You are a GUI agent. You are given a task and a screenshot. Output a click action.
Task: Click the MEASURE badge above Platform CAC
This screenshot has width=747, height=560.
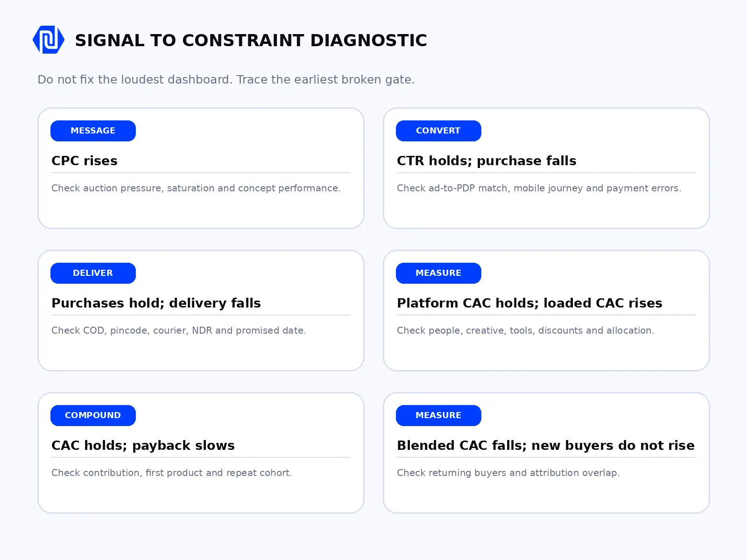[438, 273]
